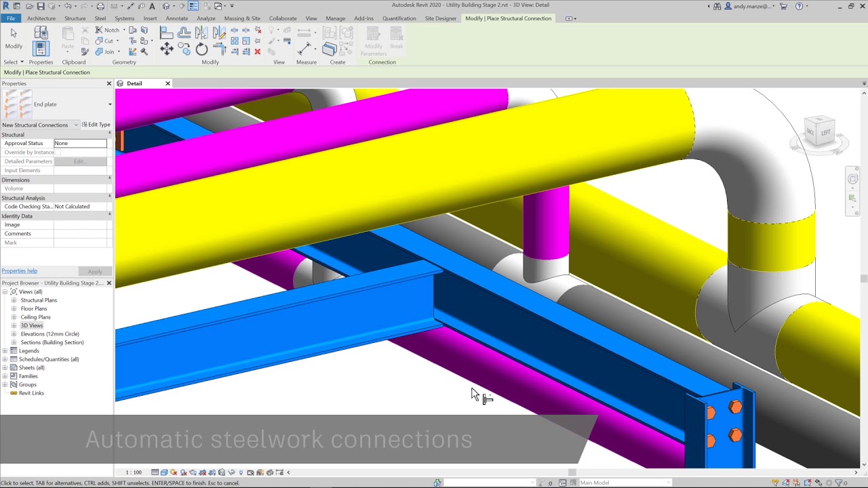
Task: Expand the Families tree node
Action: [5, 376]
